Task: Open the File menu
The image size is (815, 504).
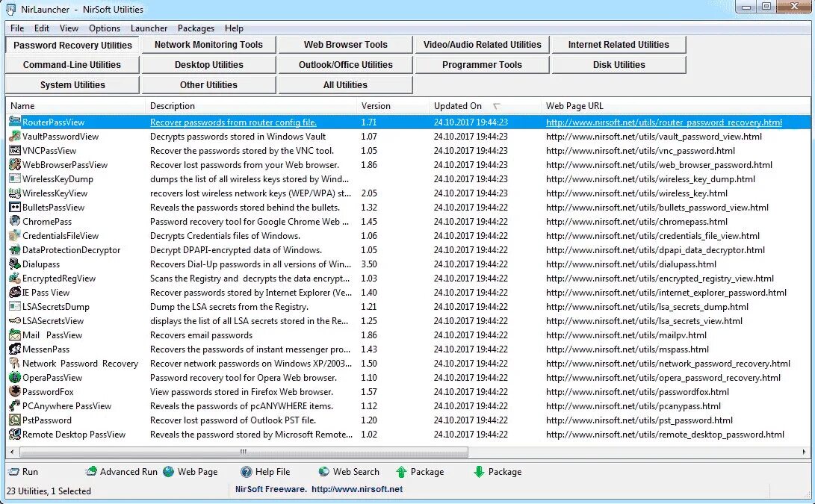Action: coord(17,28)
